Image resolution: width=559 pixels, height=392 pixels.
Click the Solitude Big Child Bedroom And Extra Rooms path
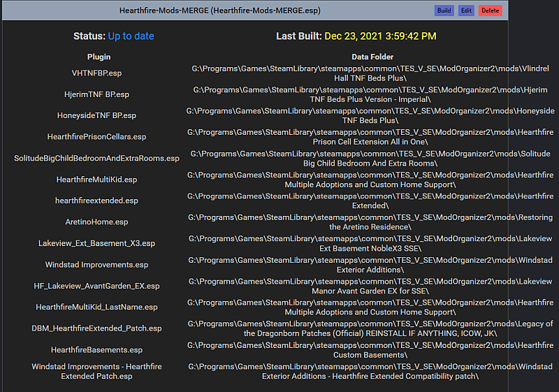(x=370, y=158)
